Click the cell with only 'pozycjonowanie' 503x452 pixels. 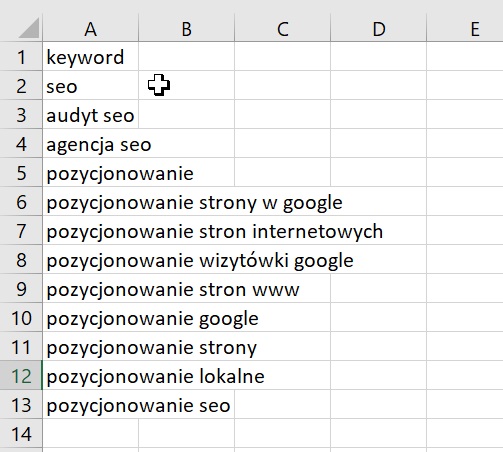pyautogui.click(x=90, y=172)
